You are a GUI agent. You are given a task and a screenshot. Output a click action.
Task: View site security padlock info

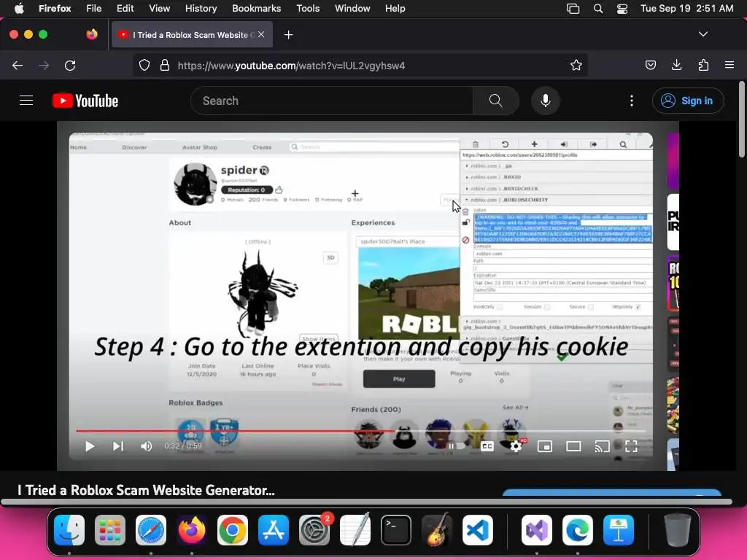(165, 65)
